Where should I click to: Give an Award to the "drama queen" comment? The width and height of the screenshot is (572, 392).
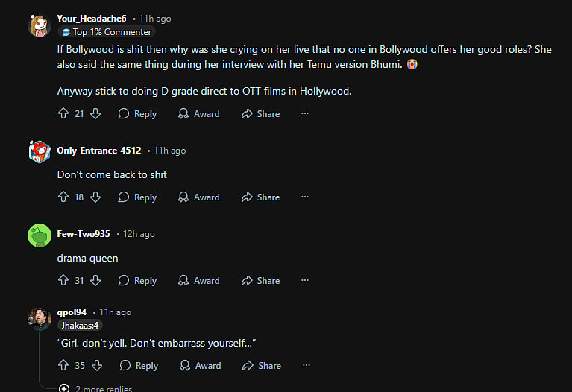click(x=199, y=281)
